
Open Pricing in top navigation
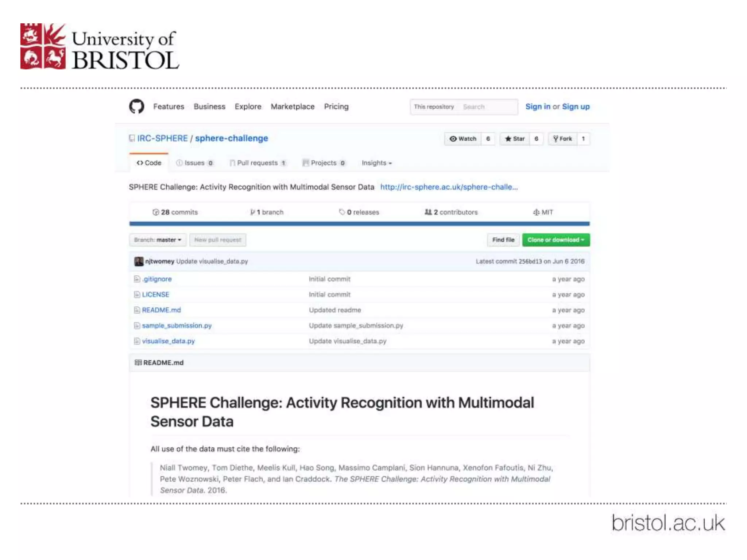336,106
